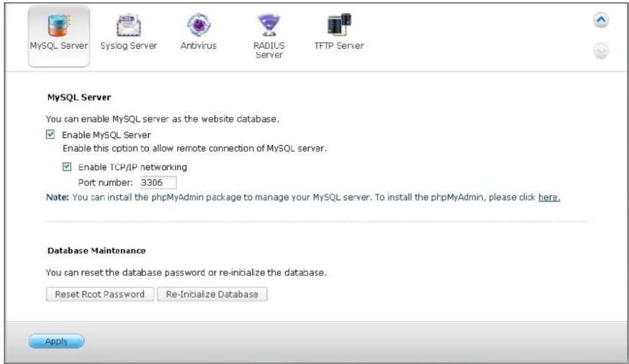Click 'You can enable MySQL server' description
This screenshot has width=629, height=364.
[x=163, y=119]
